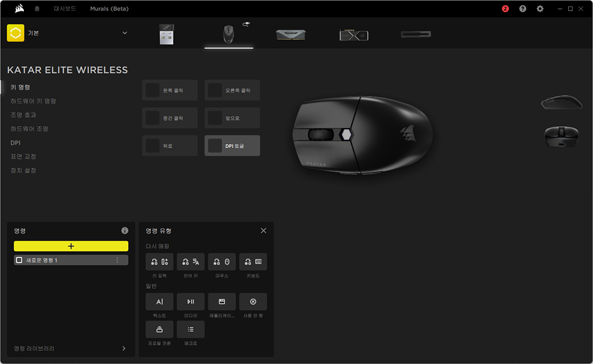Select the 왼쪽 클릭 button assignment
The image size is (593, 364).
[x=170, y=90]
